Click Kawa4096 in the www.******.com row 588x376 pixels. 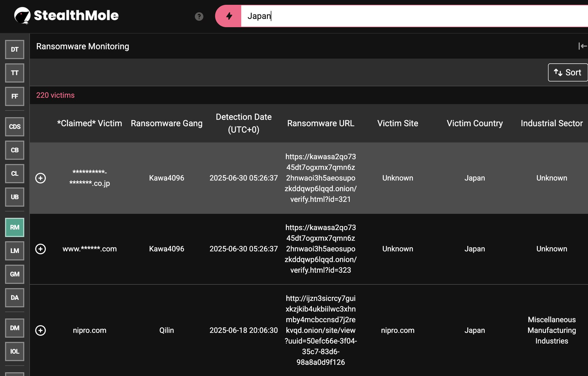pos(167,249)
